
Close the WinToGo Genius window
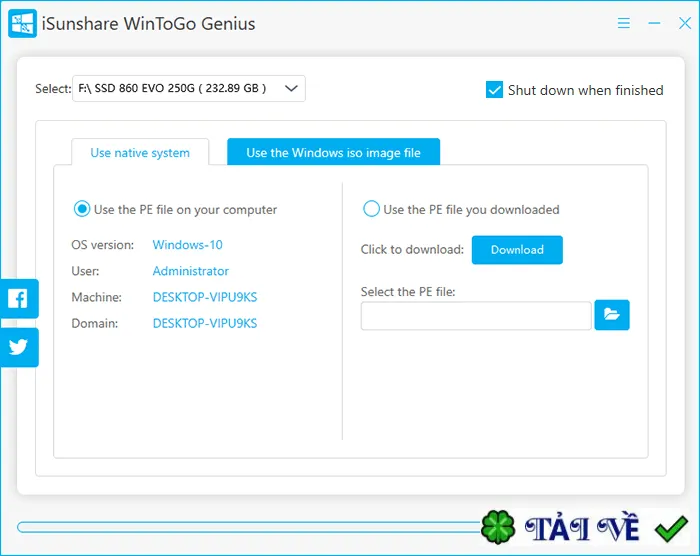685,23
